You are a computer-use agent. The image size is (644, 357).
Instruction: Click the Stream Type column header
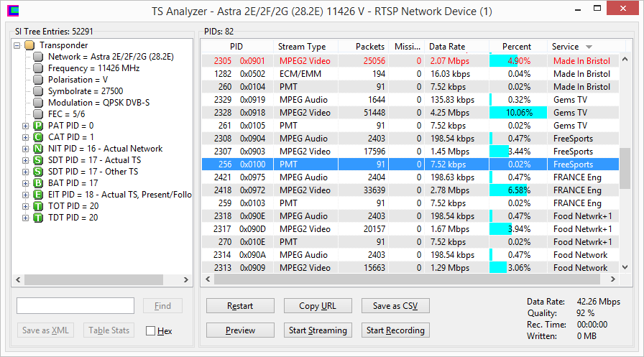305,47
